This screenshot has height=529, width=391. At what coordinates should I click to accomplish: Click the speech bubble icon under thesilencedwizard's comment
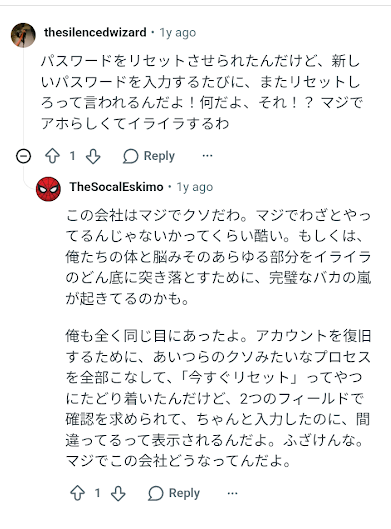[131, 156]
